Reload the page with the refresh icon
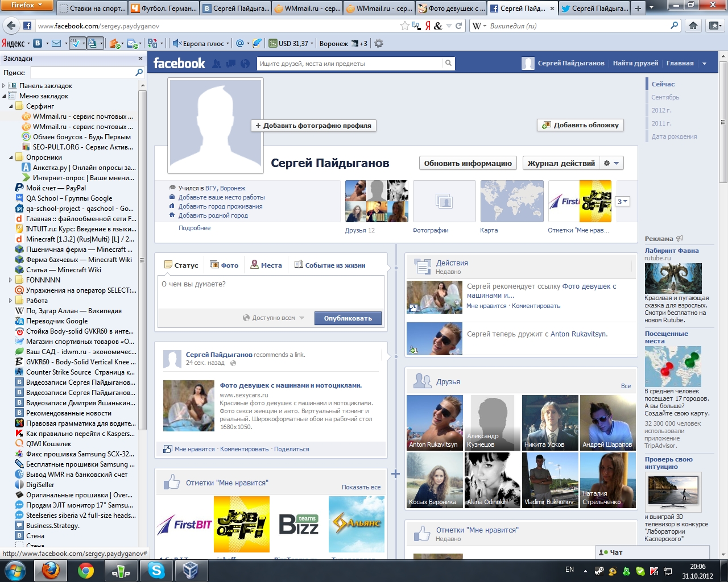Screen dimensions: 728x582 coord(458,26)
